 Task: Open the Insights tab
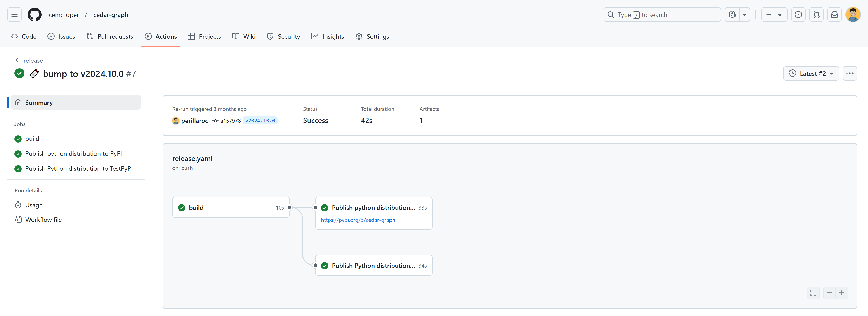[x=328, y=36]
